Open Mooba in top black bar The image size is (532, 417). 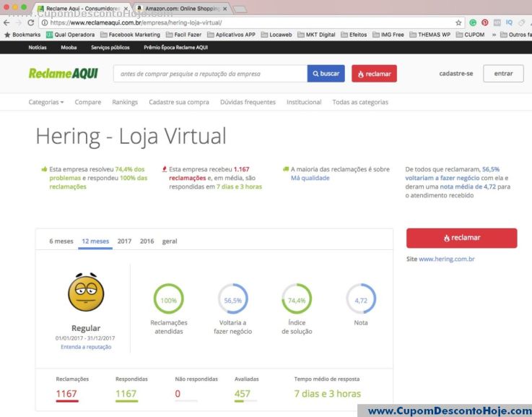click(x=69, y=48)
